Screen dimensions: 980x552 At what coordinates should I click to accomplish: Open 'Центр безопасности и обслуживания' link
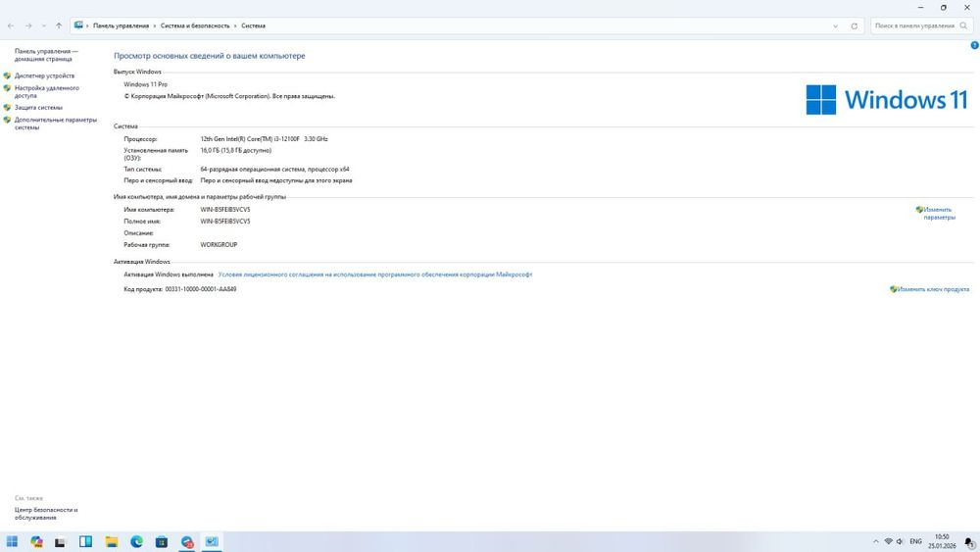[46, 514]
